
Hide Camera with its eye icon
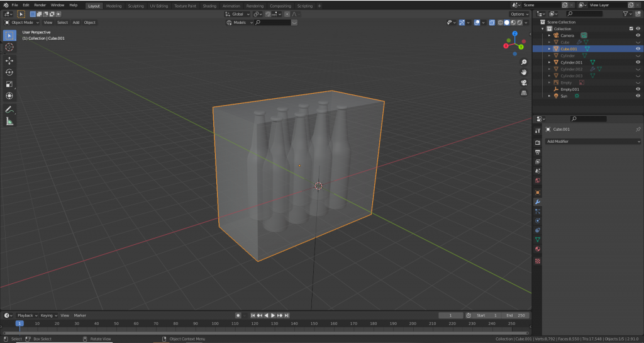click(638, 35)
